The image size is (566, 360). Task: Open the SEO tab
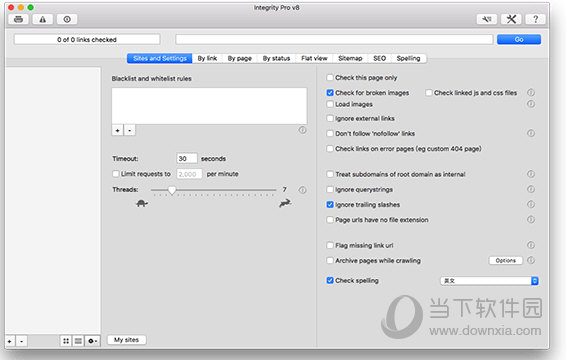[x=379, y=58]
